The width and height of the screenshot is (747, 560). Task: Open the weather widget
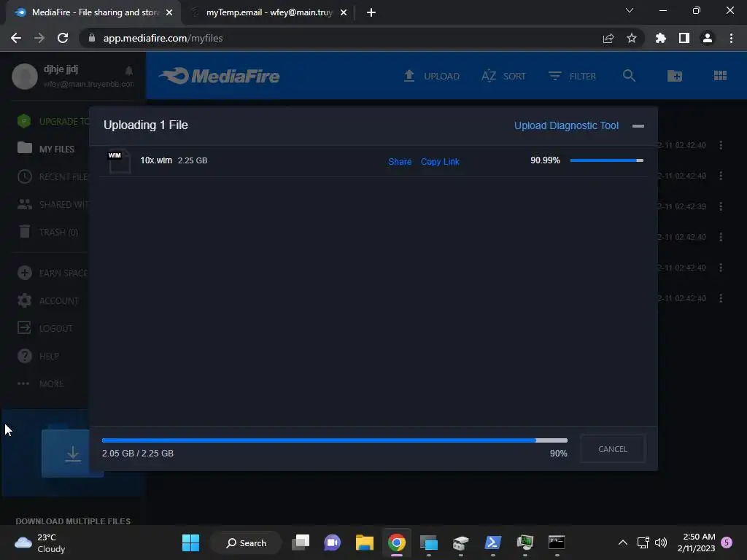click(39, 542)
